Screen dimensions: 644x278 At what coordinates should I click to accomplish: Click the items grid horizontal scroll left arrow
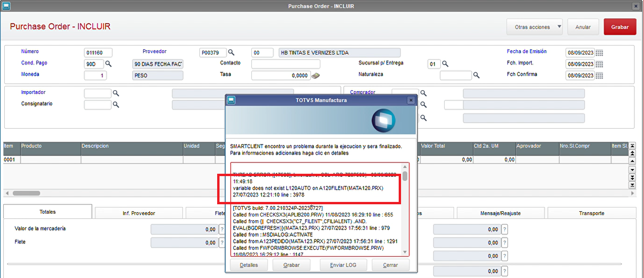coord(7,193)
